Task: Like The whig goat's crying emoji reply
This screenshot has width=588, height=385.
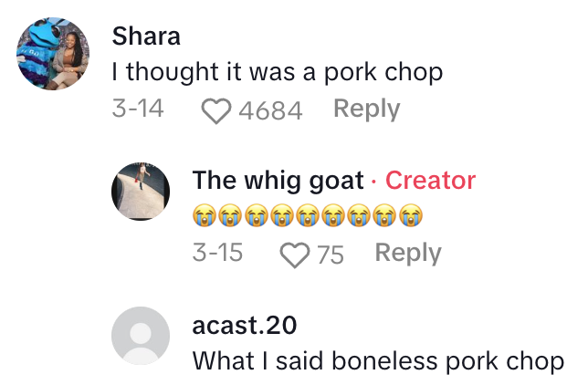Action: tap(295, 255)
